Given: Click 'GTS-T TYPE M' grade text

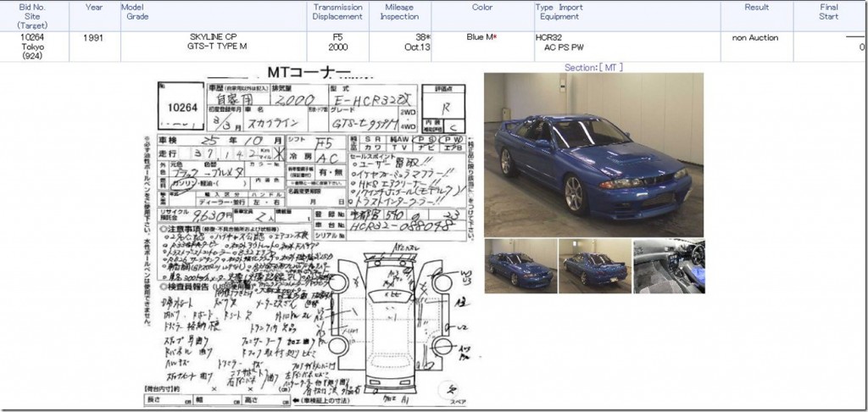Looking at the screenshot, I should click(217, 46).
